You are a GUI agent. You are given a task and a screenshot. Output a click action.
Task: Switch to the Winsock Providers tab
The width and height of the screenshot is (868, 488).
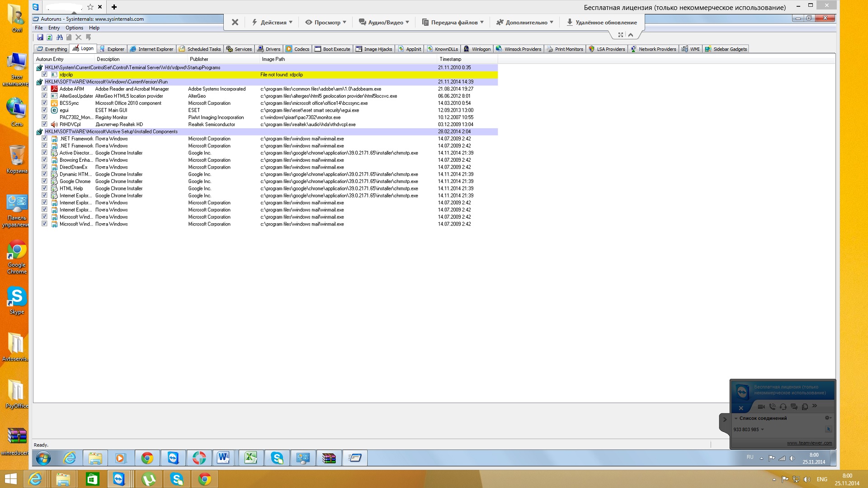519,49
